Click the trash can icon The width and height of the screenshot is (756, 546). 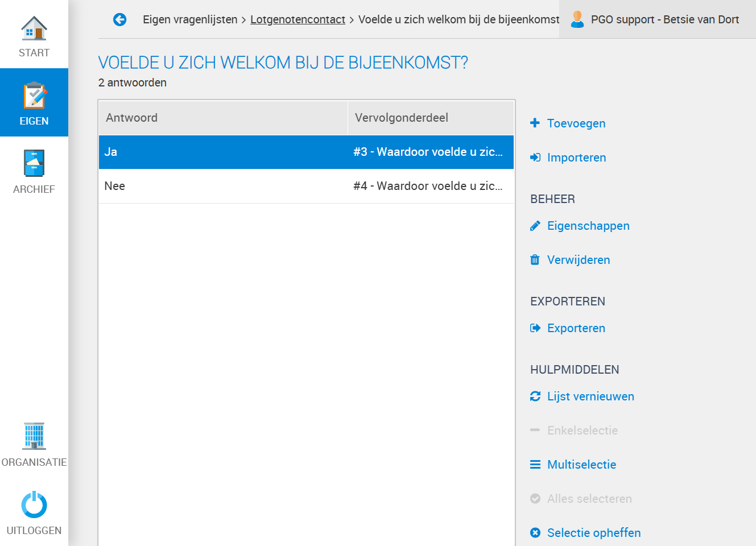[x=535, y=260]
